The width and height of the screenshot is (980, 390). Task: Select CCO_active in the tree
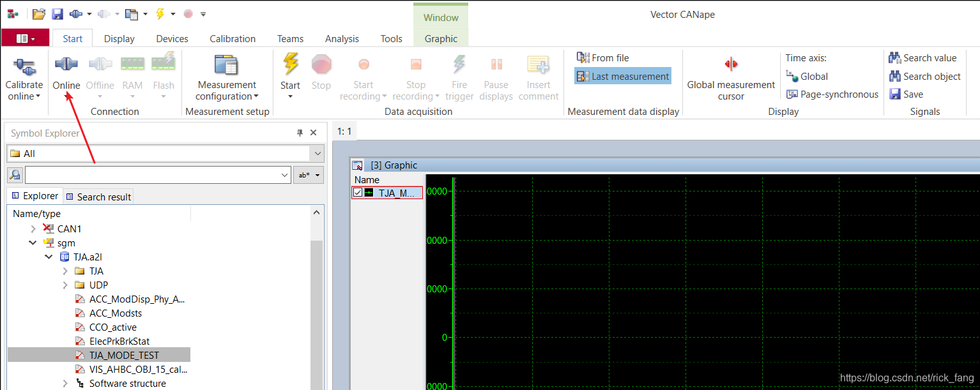pos(113,327)
